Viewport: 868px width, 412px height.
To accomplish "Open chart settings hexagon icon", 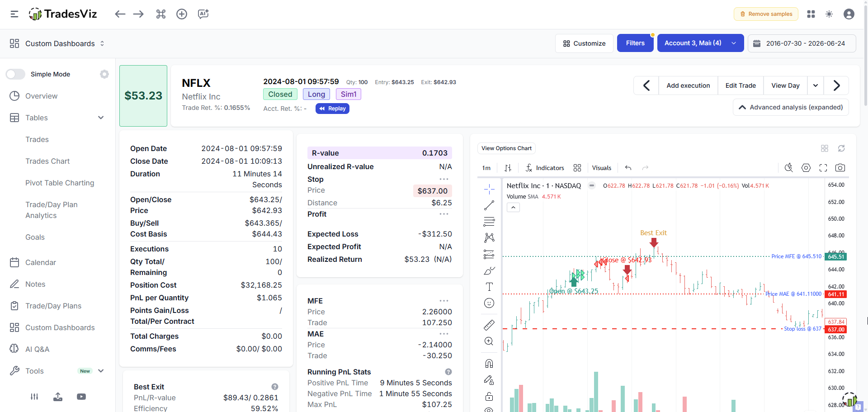I will (806, 168).
